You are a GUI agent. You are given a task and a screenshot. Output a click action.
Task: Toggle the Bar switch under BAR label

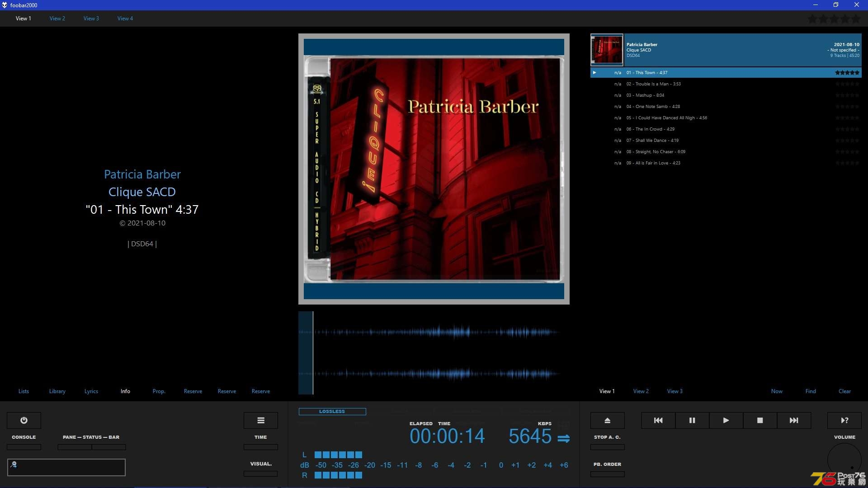click(x=109, y=447)
